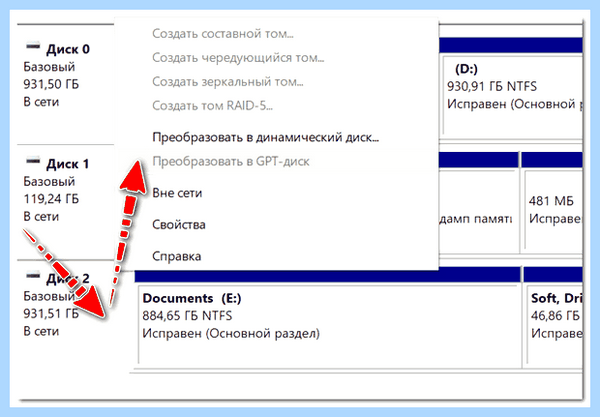Open Свойства from the context menu
This screenshot has height=417, width=600.
[179, 225]
